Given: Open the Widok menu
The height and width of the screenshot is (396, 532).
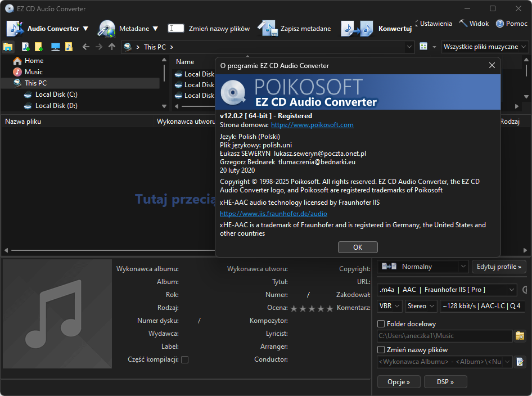Looking at the screenshot, I should click(x=474, y=24).
